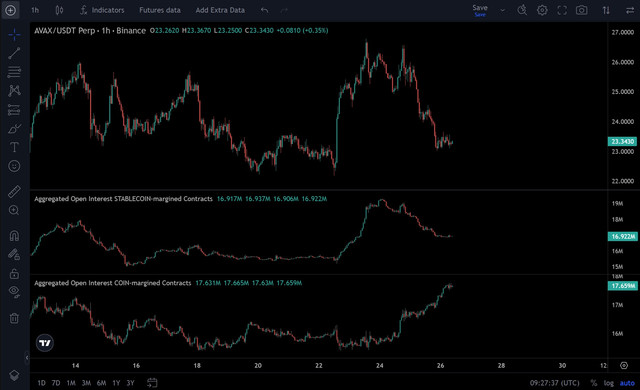Select the text annotation tool
Screen dimensions: 640x390
(14, 147)
